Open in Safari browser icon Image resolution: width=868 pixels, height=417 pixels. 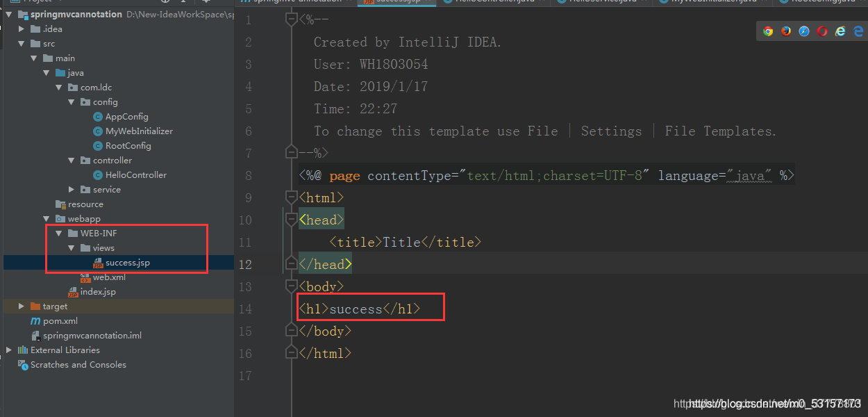(x=804, y=31)
